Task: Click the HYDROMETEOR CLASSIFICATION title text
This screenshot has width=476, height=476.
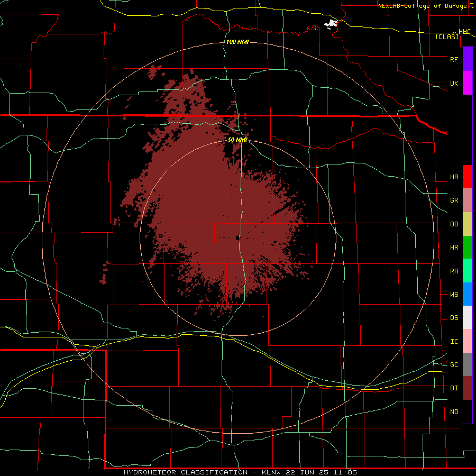Action: [186, 472]
